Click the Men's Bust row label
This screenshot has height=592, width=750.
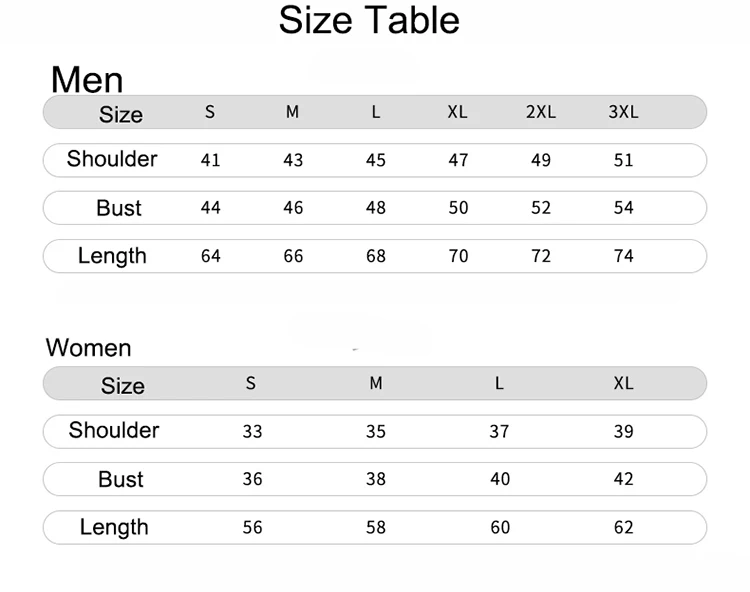(x=119, y=208)
